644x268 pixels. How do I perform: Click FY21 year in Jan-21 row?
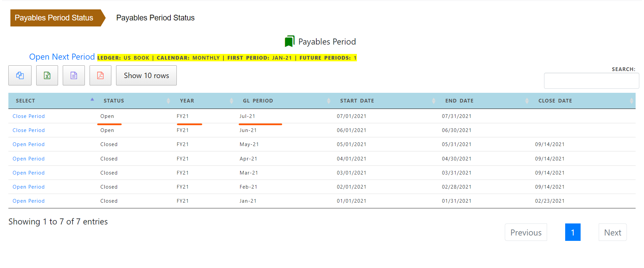pyautogui.click(x=182, y=201)
